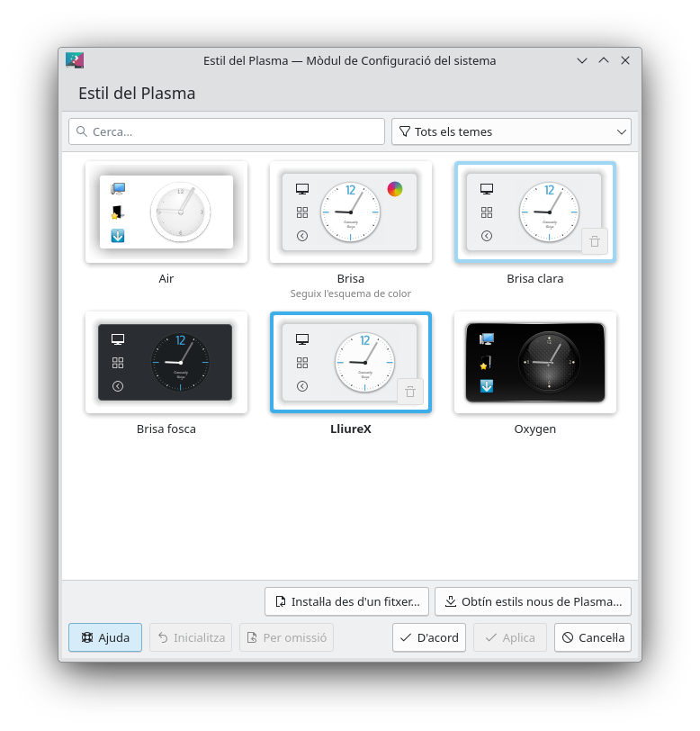Screen dimensions: 700x731
Task: Select the LliureX theme thumbnail
Action: coord(351,362)
